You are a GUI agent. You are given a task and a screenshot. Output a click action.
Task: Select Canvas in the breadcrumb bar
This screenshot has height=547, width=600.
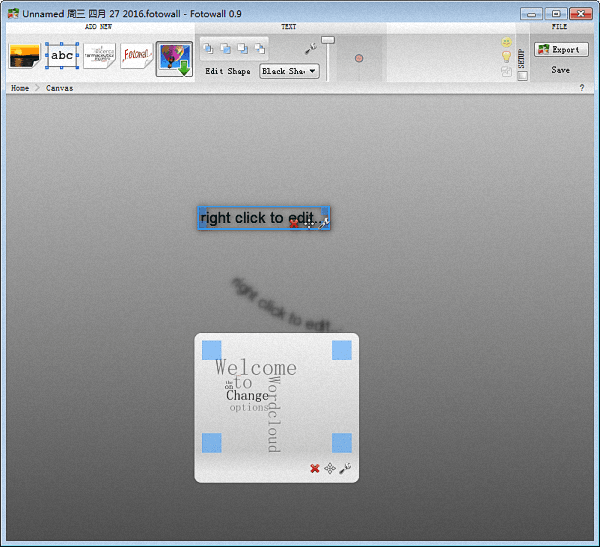(x=59, y=88)
